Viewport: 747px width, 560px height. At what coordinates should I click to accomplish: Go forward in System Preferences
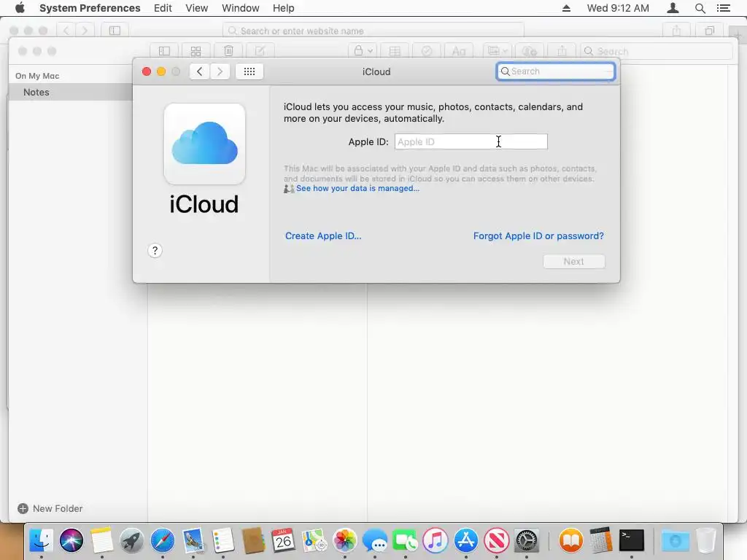tap(220, 71)
